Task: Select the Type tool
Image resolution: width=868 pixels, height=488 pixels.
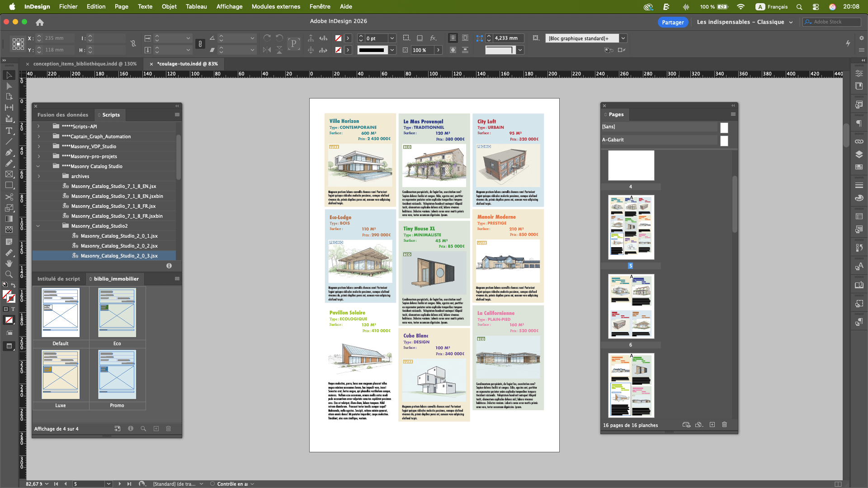Action: tap(9, 130)
